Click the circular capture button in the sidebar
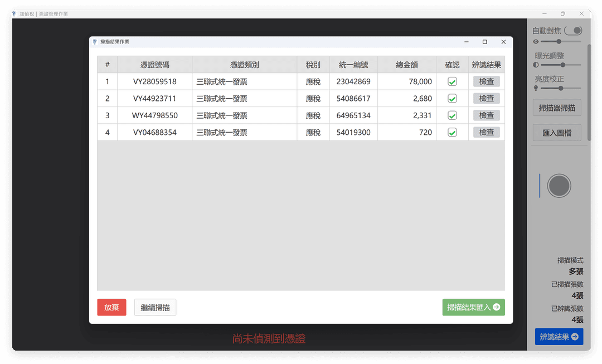The height and width of the screenshot is (364, 602). (559, 186)
